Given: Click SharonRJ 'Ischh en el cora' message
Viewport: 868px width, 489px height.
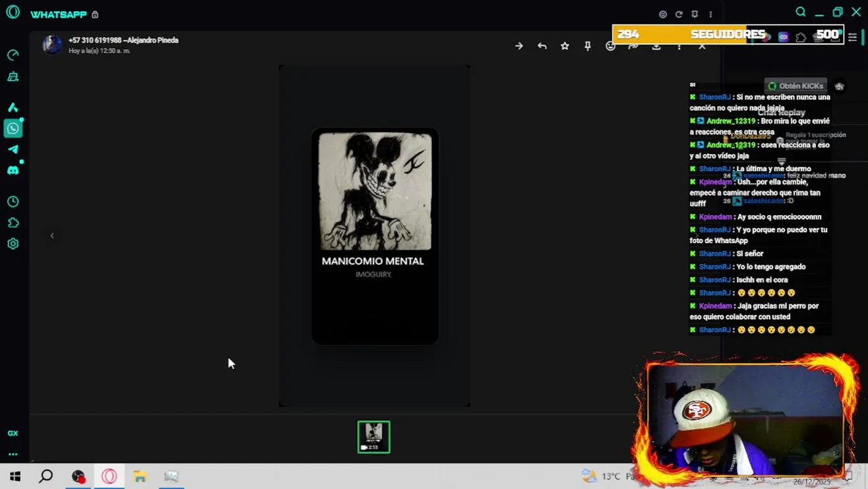Looking at the screenshot, I should pos(739,280).
